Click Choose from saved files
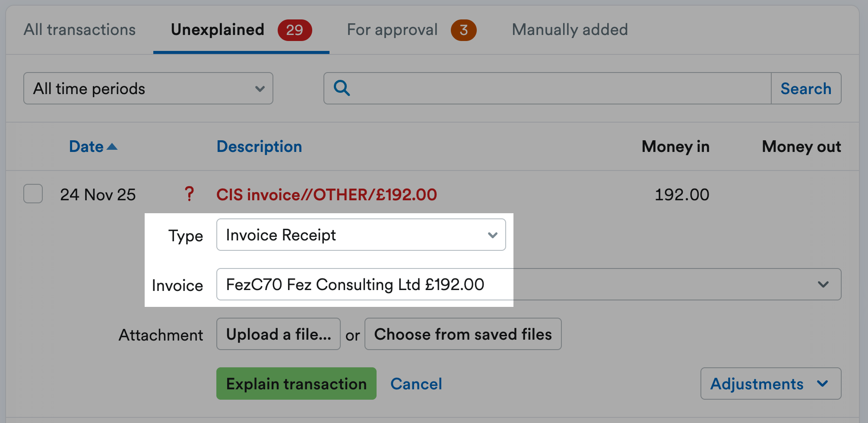 click(x=463, y=334)
